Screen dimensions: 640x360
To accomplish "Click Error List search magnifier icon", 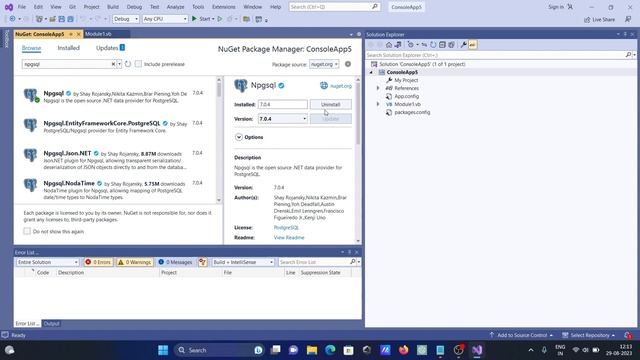I will click(x=353, y=262).
